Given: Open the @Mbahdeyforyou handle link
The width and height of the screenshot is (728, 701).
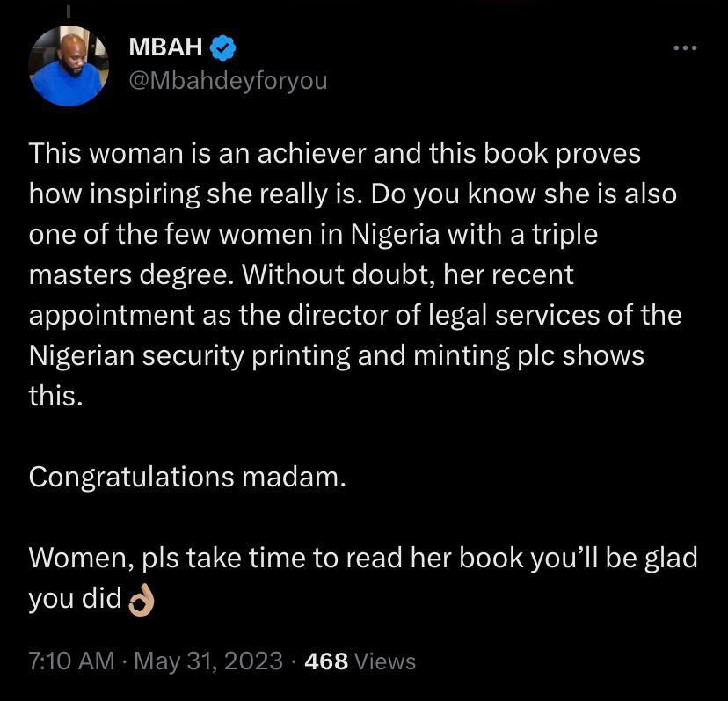Looking at the screenshot, I should (228, 81).
